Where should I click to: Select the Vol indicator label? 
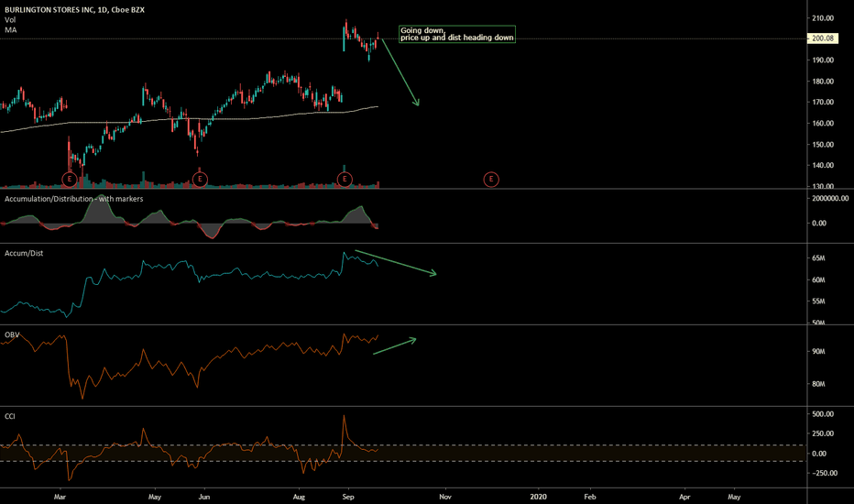[x=10, y=19]
